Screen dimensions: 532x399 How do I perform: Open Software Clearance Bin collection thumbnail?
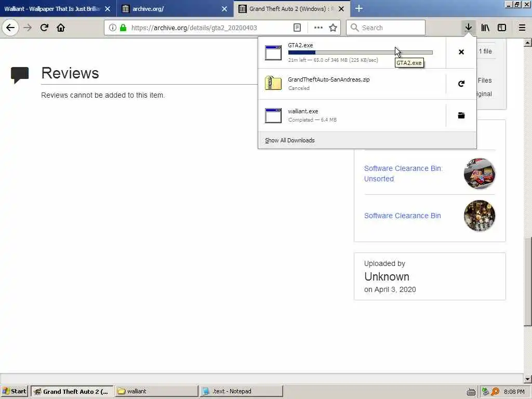click(480, 216)
